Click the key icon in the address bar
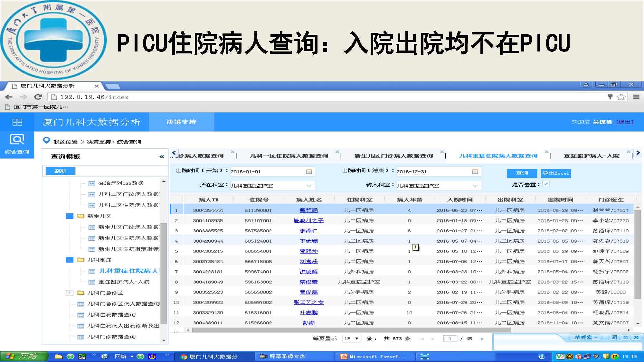This screenshot has width=644, height=362. [610, 97]
